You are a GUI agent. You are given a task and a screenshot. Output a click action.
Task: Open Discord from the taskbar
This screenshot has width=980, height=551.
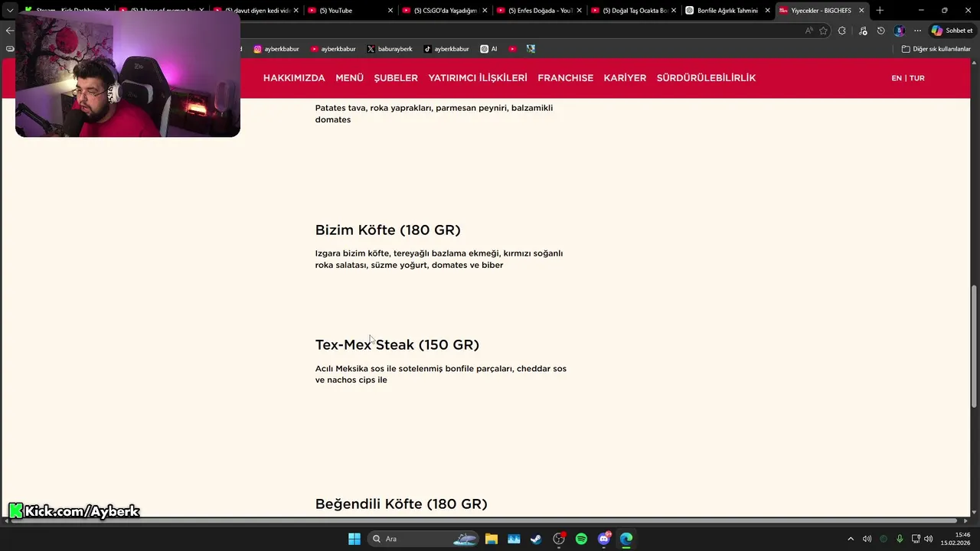point(604,539)
